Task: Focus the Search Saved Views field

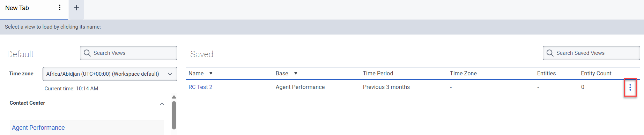Action: [591, 53]
